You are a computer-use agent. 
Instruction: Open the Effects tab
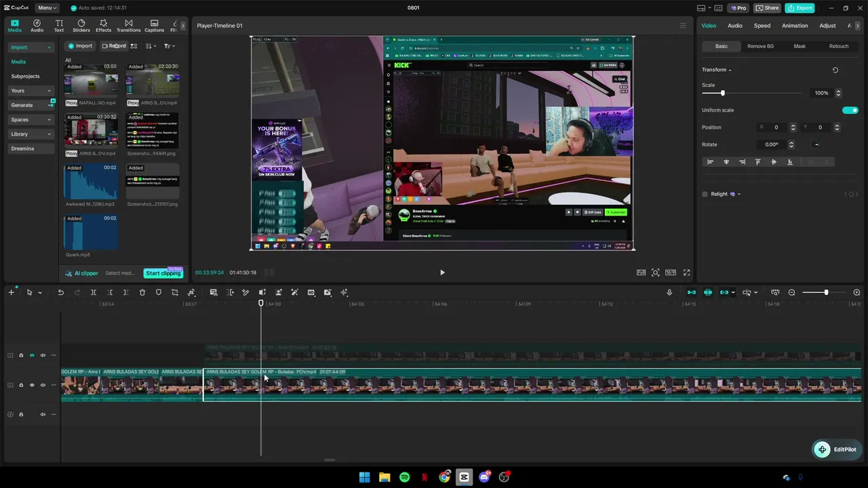(x=103, y=26)
